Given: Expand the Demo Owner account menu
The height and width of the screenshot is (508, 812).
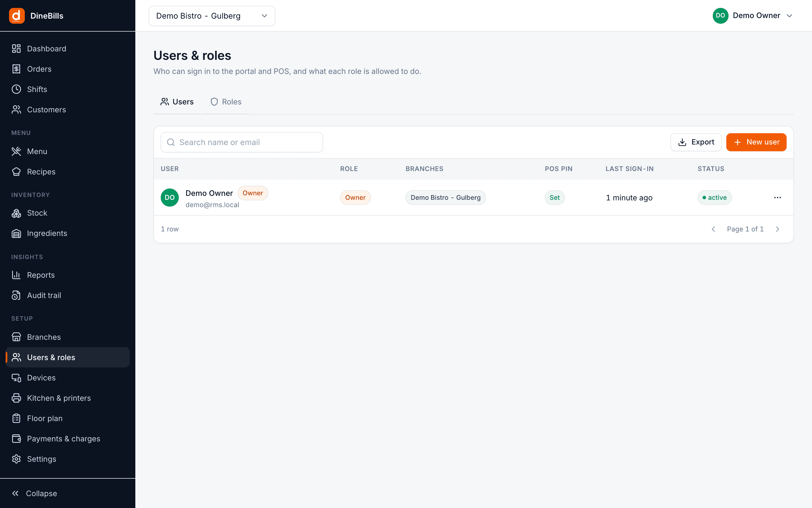Looking at the screenshot, I should coord(753,16).
